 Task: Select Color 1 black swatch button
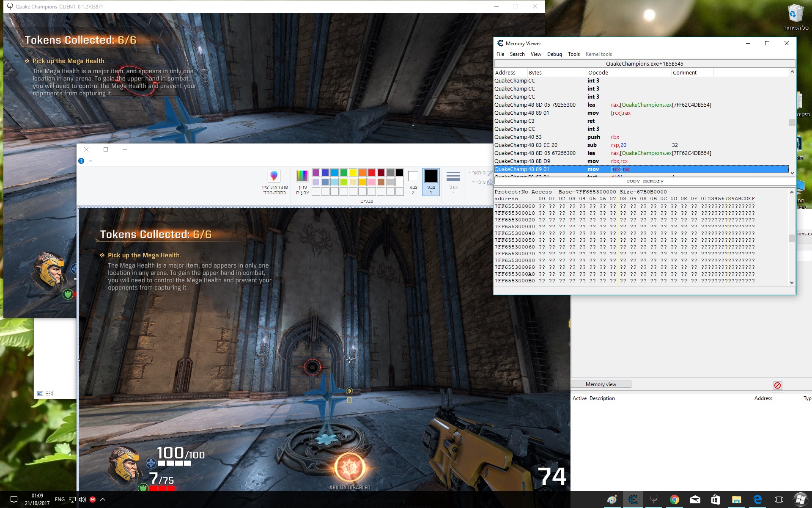(431, 182)
